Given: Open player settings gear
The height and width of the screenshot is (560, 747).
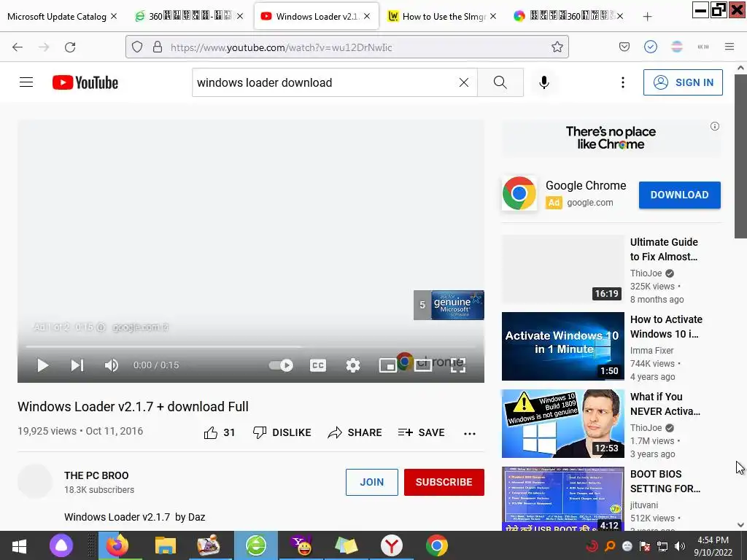Looking at the screenshot, I should coord(353,365).
